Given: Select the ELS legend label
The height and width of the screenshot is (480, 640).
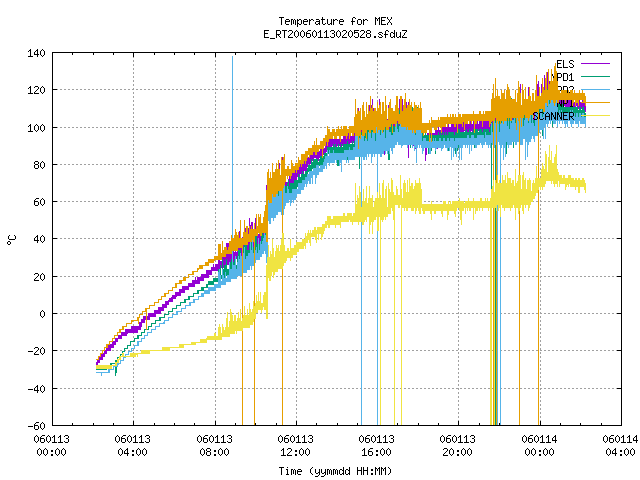Looking at the screenshot, I should 565,64.
